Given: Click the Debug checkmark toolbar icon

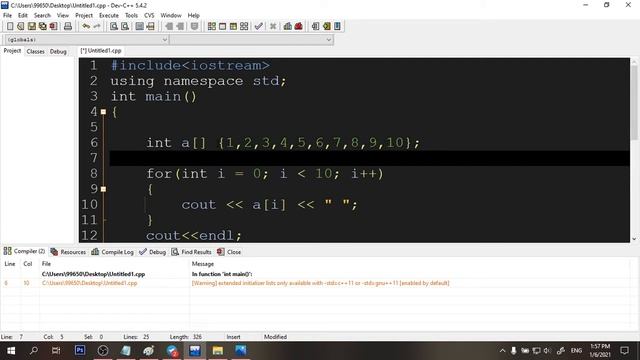Looking at the screenshot, I should tap(258, 27).
